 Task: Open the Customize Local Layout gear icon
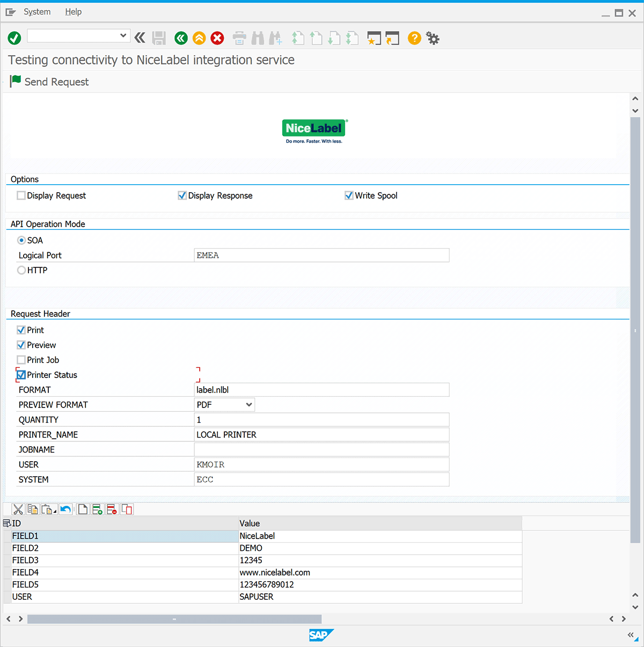click(x=433, y=38)
